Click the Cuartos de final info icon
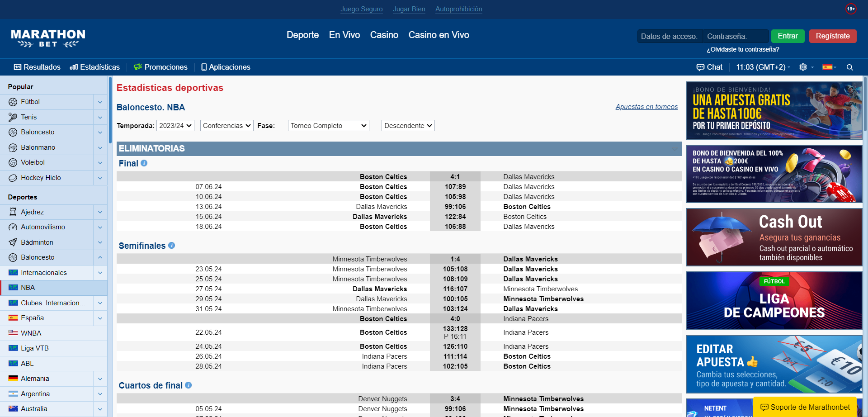 pos(189,385)
